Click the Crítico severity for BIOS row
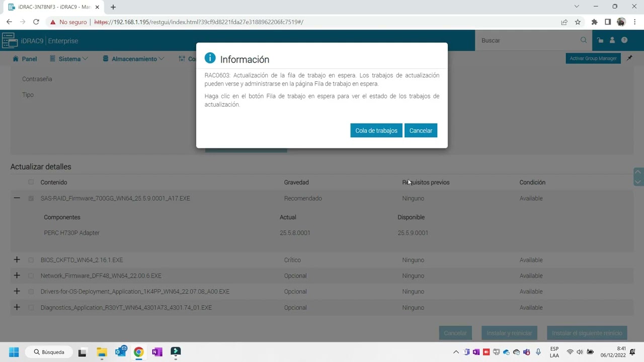This screenshot has height=362, width=644. (x=292, y=260)
